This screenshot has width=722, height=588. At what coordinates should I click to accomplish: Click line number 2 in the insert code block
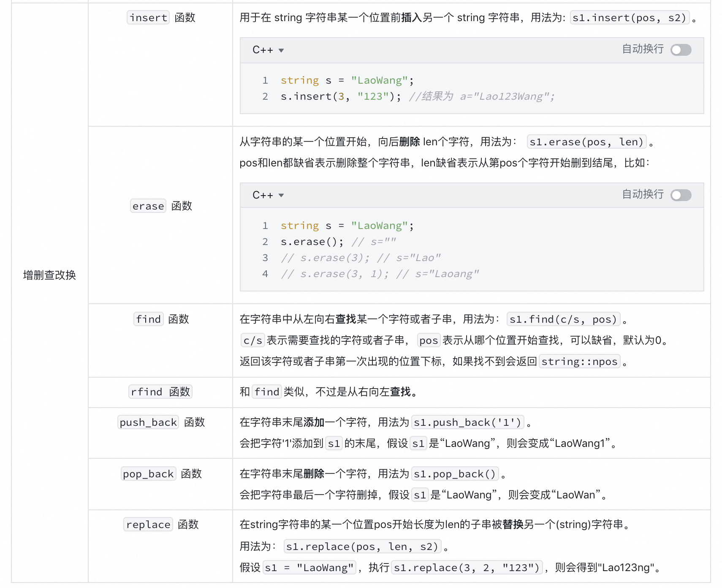pos(265,96)
